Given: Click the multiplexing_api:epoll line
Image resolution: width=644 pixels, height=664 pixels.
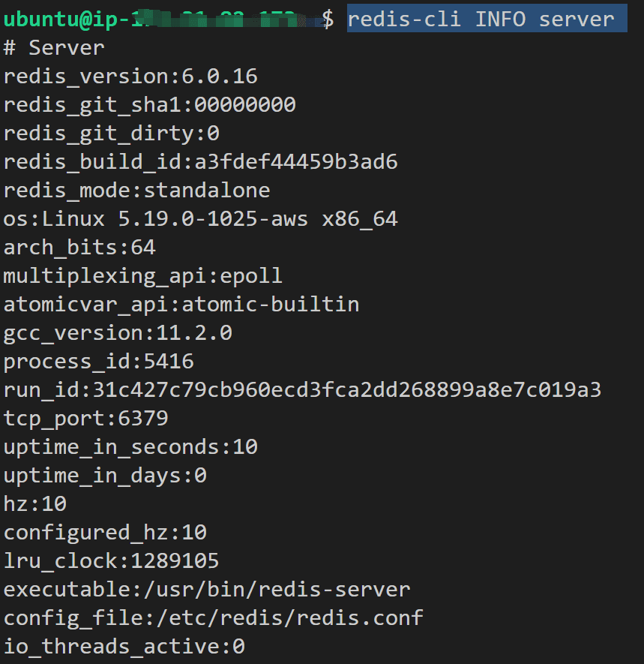Looking at the screenshot, I should [x=142, y=276].
